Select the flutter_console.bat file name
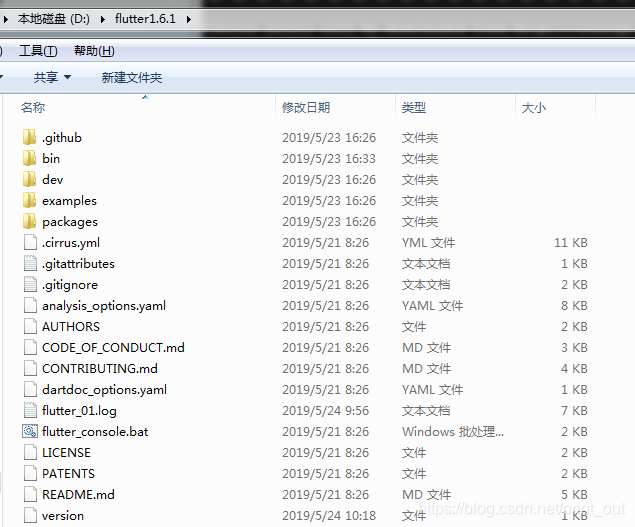 pos(95,432)
